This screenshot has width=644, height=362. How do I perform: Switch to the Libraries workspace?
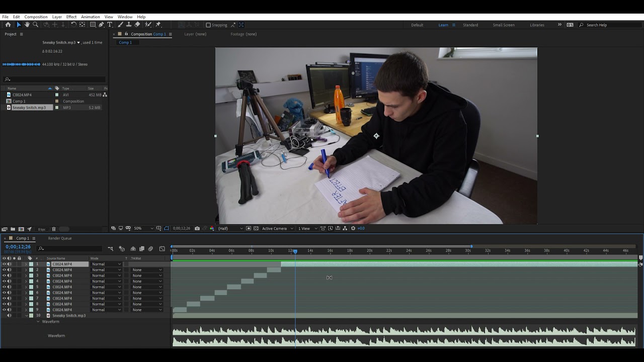pyautogui.click(x=537, y=25)
